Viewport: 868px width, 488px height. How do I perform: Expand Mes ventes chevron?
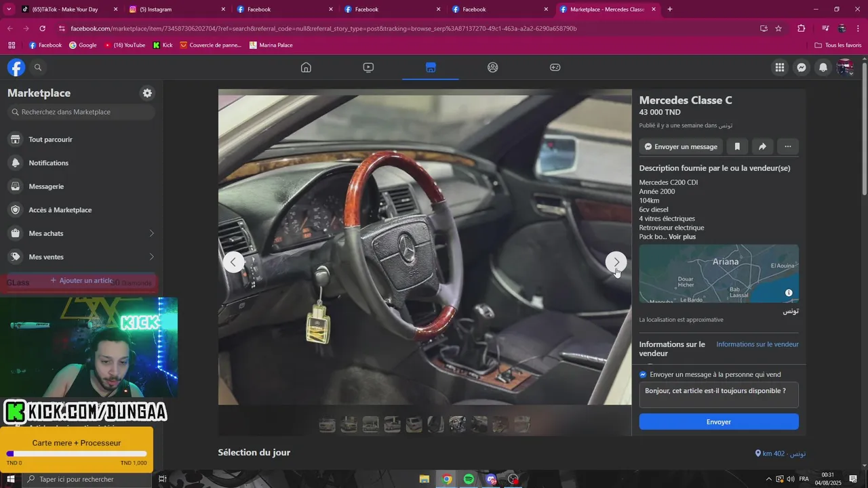pos(151,257)
